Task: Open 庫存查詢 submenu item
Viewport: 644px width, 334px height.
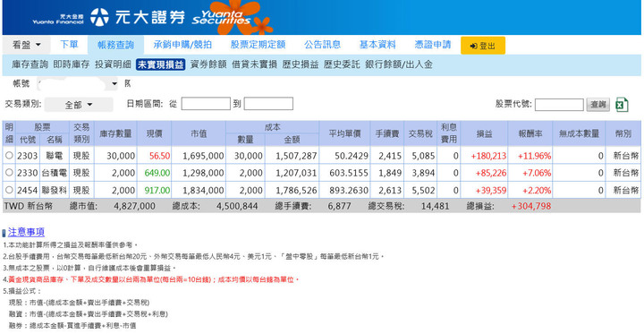Action: point(30,64)
